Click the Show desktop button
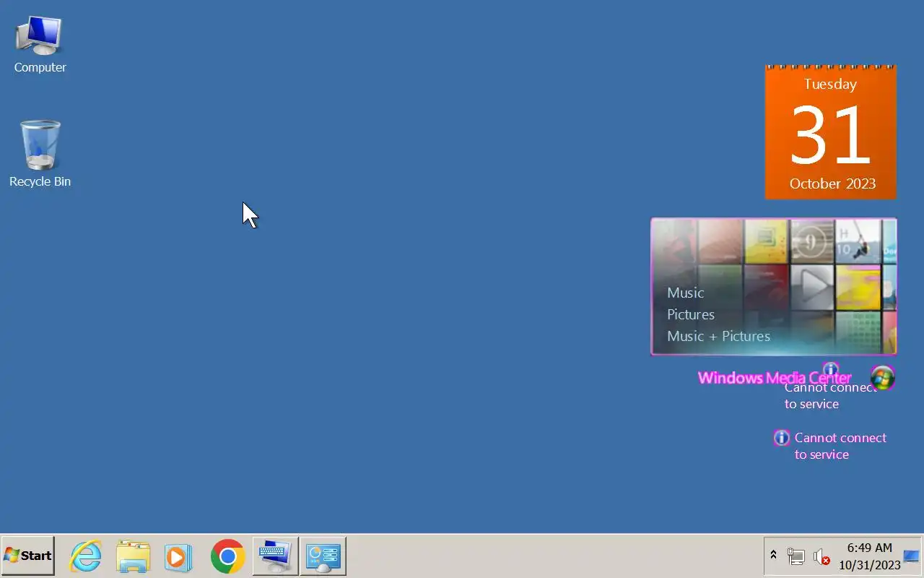924x578 pixels. coord(912,556)
